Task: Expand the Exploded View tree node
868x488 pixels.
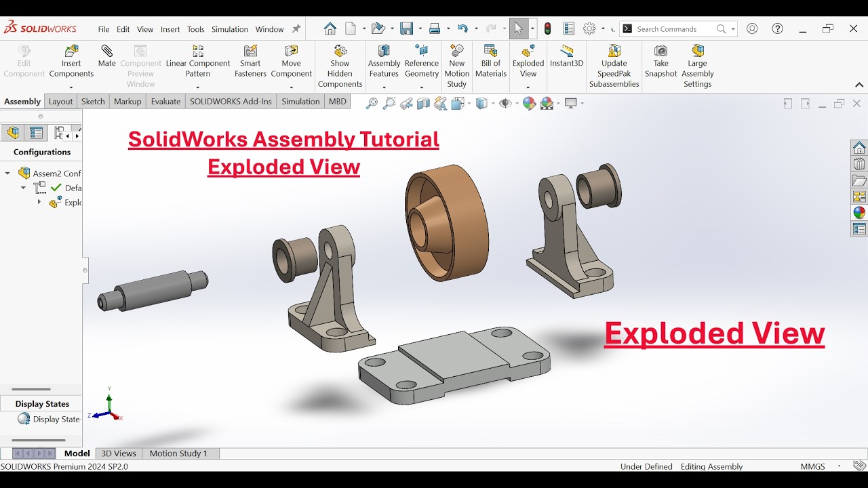Action: point(39,202)
